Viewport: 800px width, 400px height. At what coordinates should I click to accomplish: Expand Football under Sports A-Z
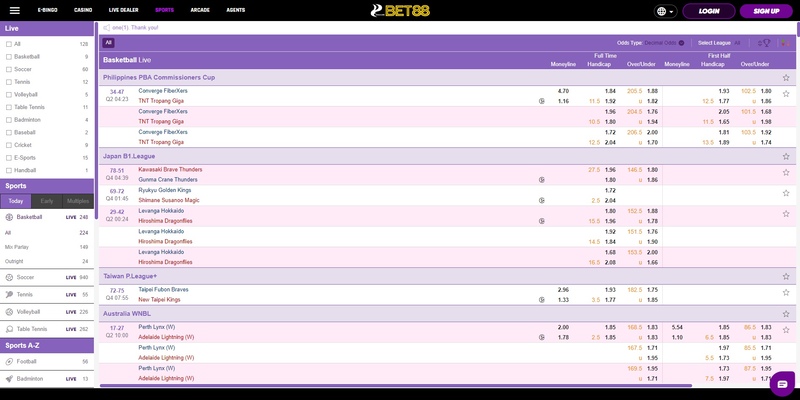[x=47, y=362]
